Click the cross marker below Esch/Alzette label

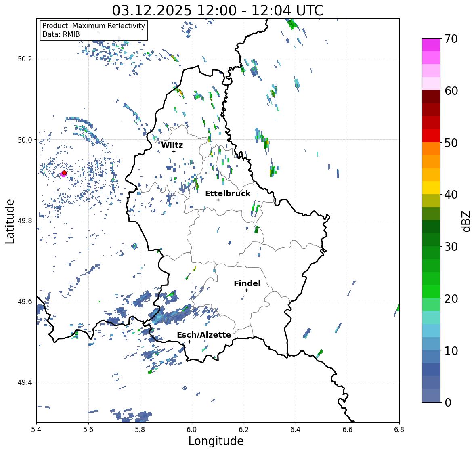click(189, 342)
